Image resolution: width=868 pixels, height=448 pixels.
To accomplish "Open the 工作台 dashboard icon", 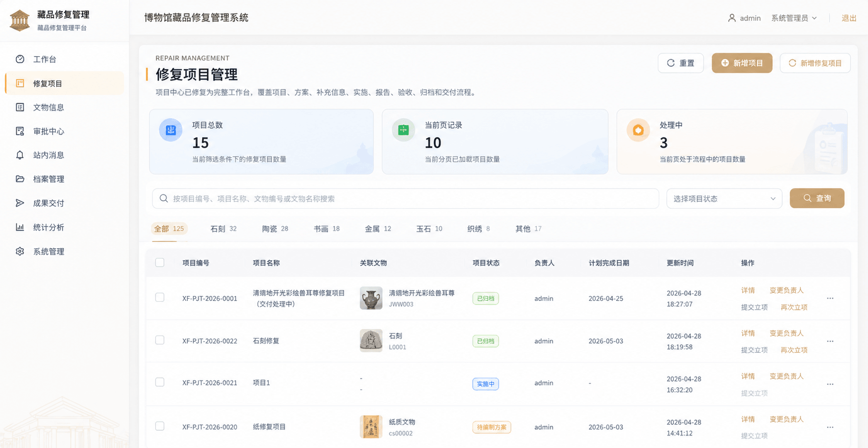I will 20,59.
